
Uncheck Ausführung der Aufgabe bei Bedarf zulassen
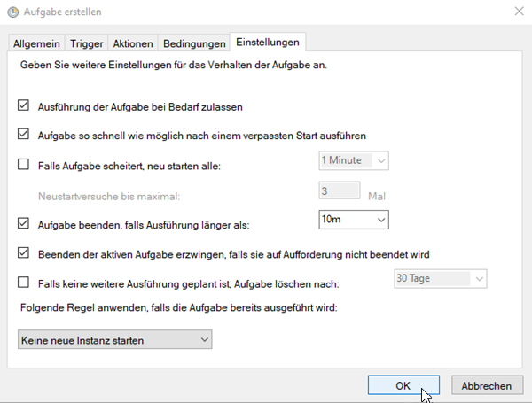pos(24,106)
